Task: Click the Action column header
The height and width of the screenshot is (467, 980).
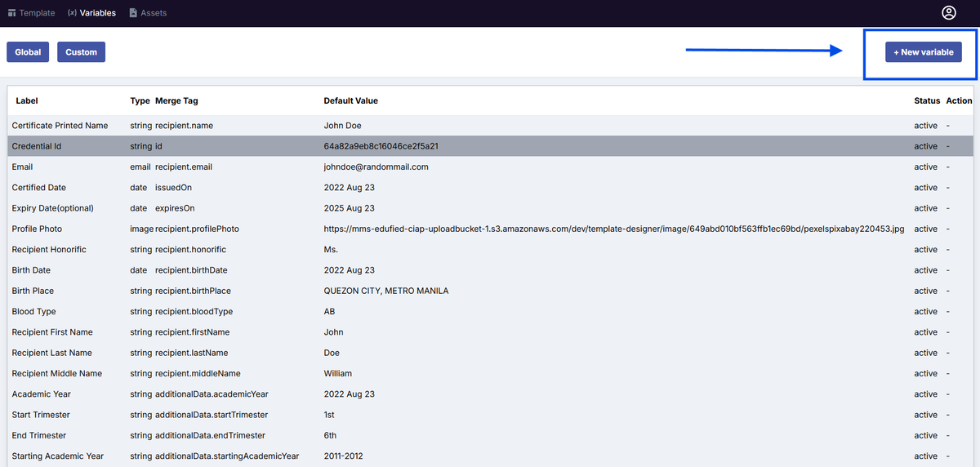Action: pos(959,100)
